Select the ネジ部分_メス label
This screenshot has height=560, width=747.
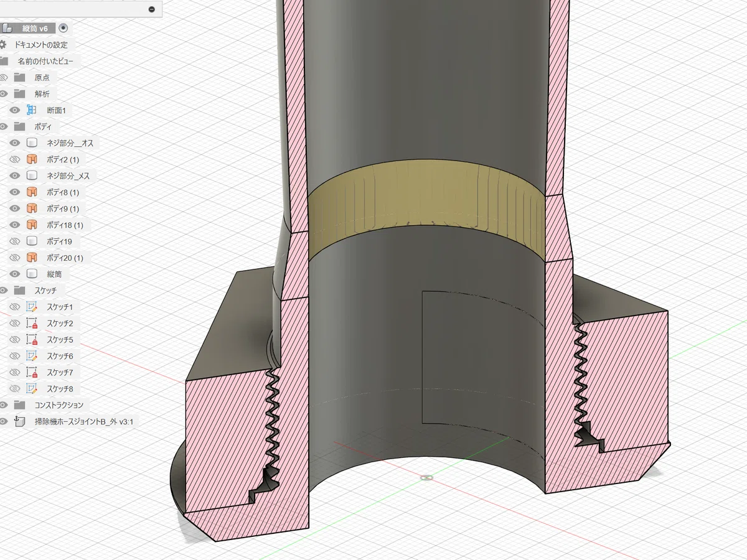pos(68,175)
